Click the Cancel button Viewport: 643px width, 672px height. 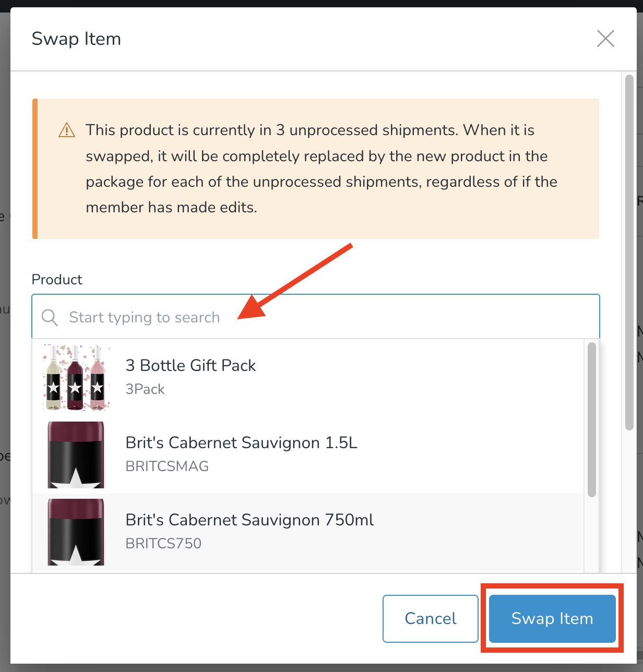[x=430, y=618]
